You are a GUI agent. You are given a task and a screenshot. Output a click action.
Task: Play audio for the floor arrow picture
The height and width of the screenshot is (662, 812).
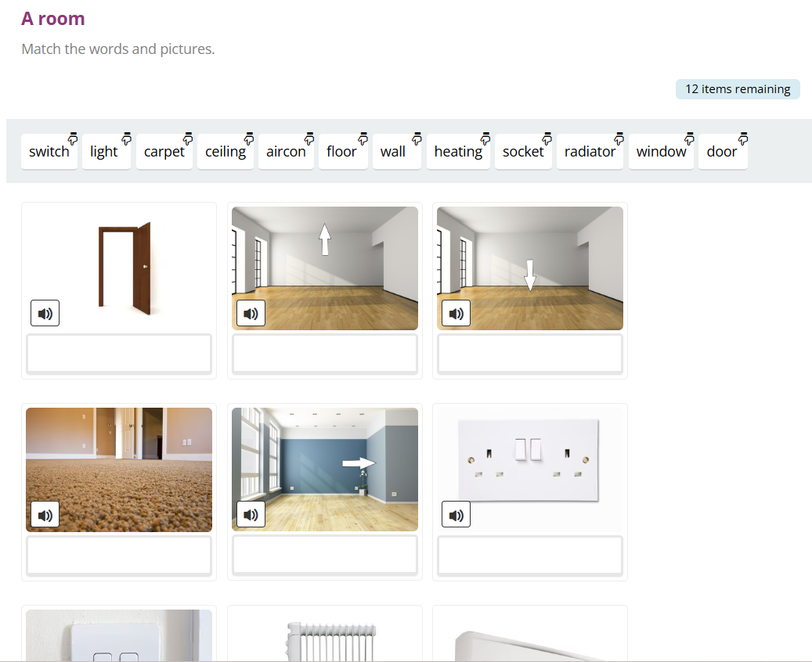coord(456,314)
